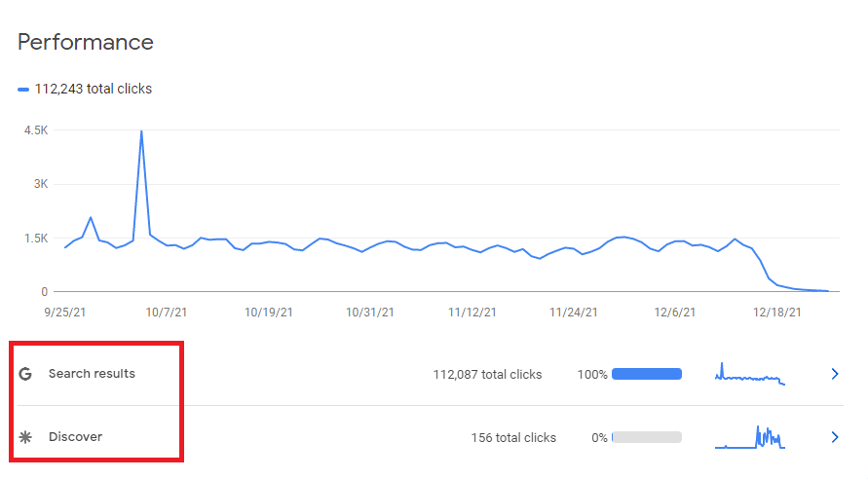Click the 112,243 total clicks legend text
This screenshot has width=868, height=479.
point(94,89)
